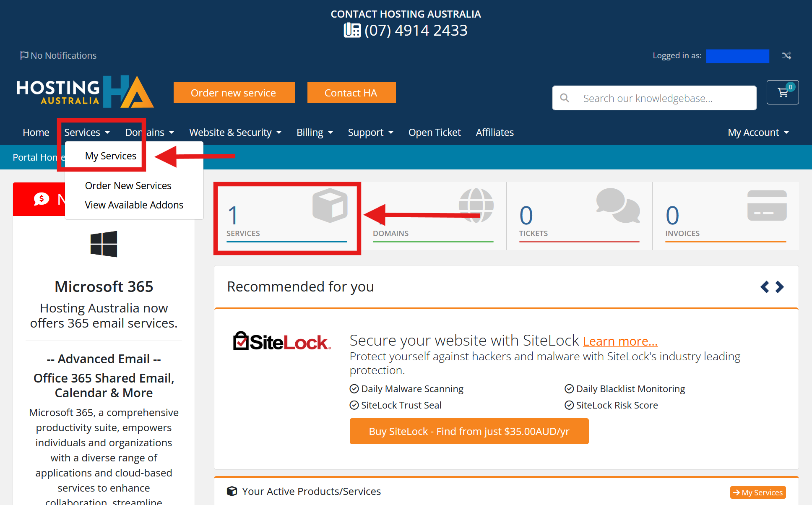Choose Order New Services menu entry
The width and height of the screenshot is (812, 505).
tap(128, 186)
